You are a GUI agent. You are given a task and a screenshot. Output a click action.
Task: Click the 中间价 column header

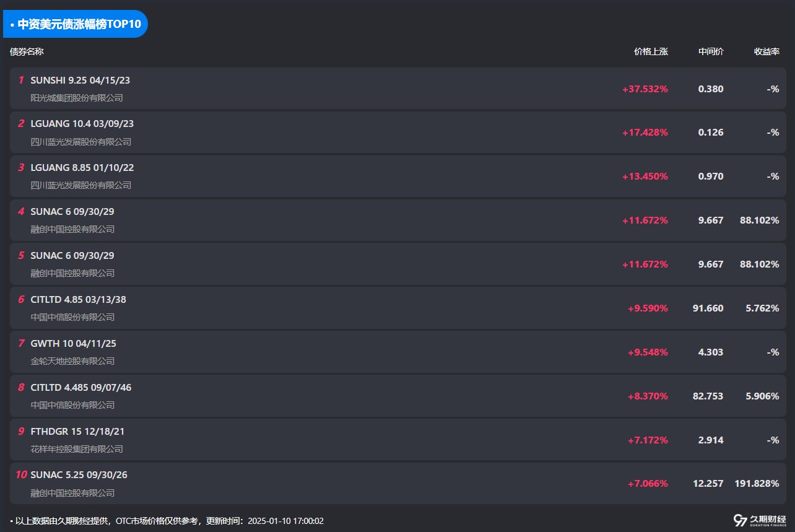tap(711, 51)
